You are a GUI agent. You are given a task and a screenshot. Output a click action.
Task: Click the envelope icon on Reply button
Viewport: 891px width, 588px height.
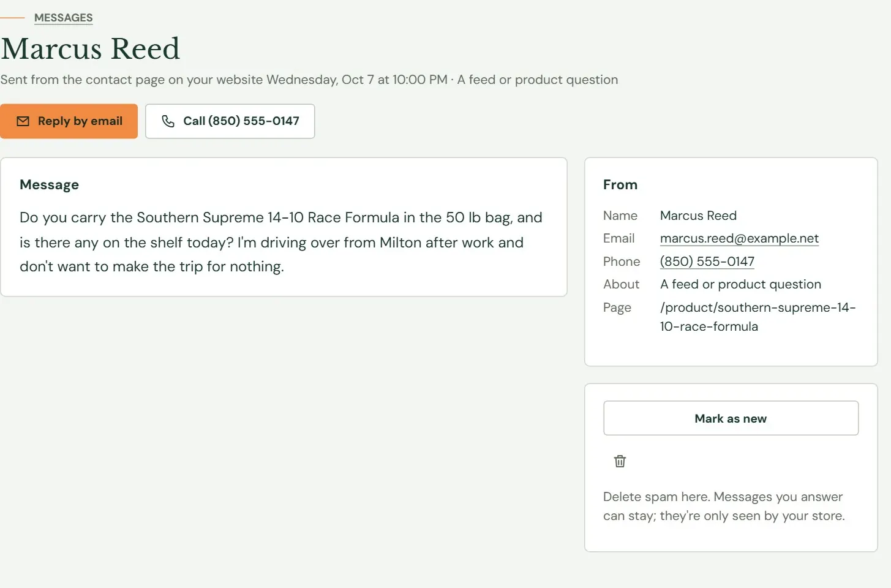click(x=23, y=121)
